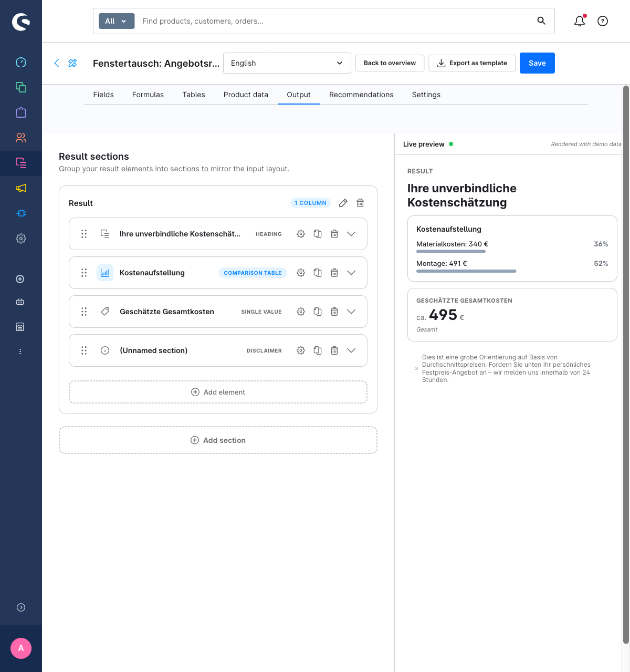Open settings gear of Geschätzte Gesamtkosten
The width and height of the screenshot is (630, 672).
pos(301,312)
